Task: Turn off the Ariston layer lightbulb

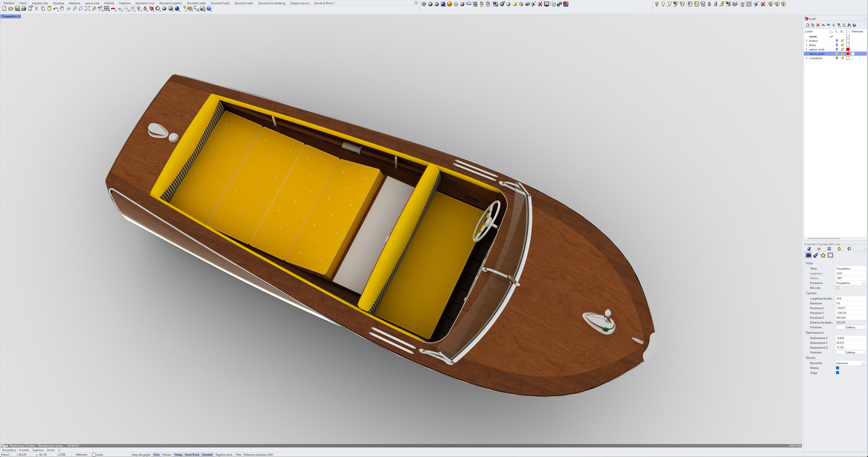Action: [837, 41]
